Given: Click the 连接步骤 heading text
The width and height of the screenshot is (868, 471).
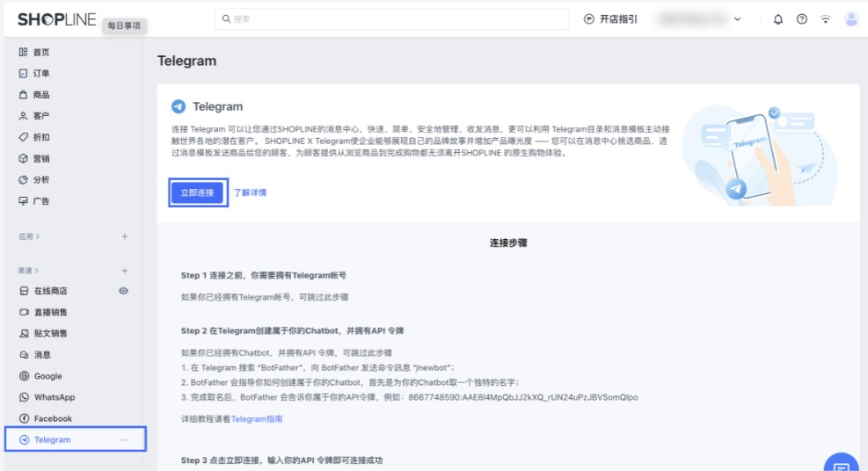Looking at the screenshot, I should click(x=508, y=243).
